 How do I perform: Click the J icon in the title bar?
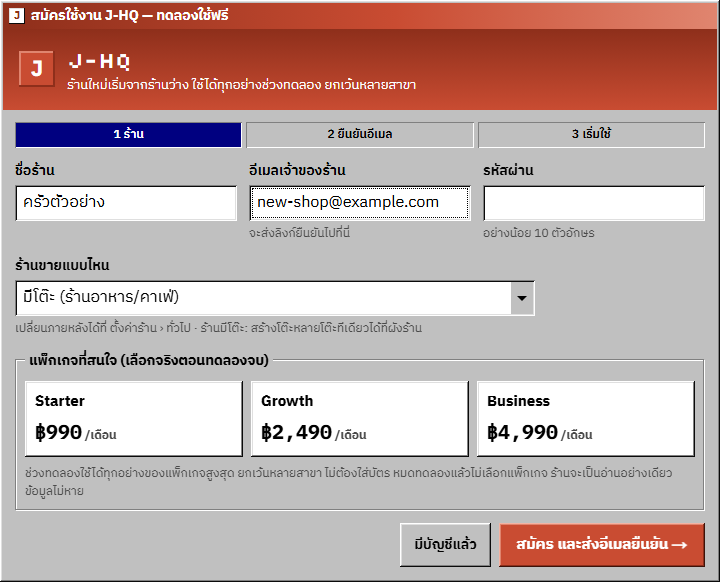(17, 15)
